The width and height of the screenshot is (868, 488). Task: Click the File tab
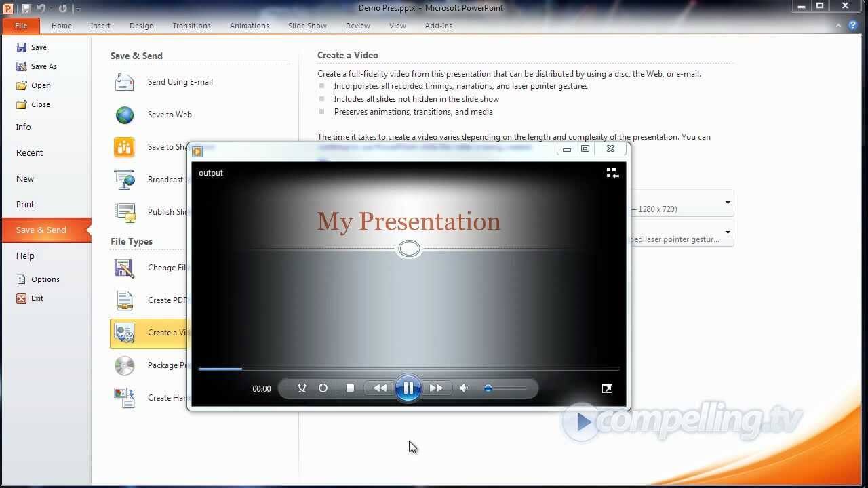pyautogui.click(x=21, y=26)
